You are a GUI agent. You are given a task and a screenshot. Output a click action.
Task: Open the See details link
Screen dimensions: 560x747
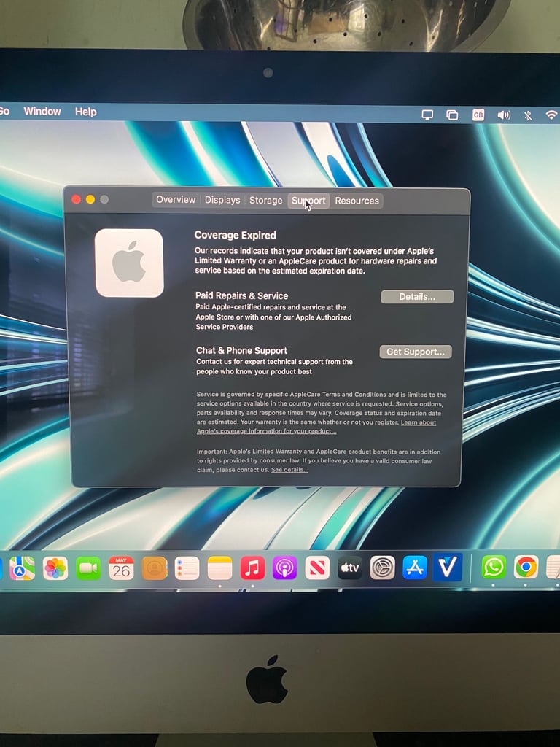click(289, 470)
